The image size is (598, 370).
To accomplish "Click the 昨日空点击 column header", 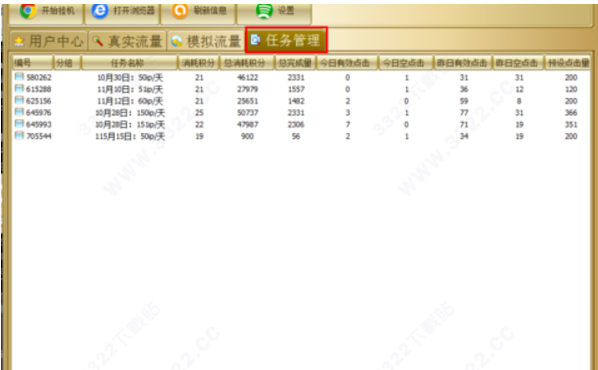I will 518,63.
